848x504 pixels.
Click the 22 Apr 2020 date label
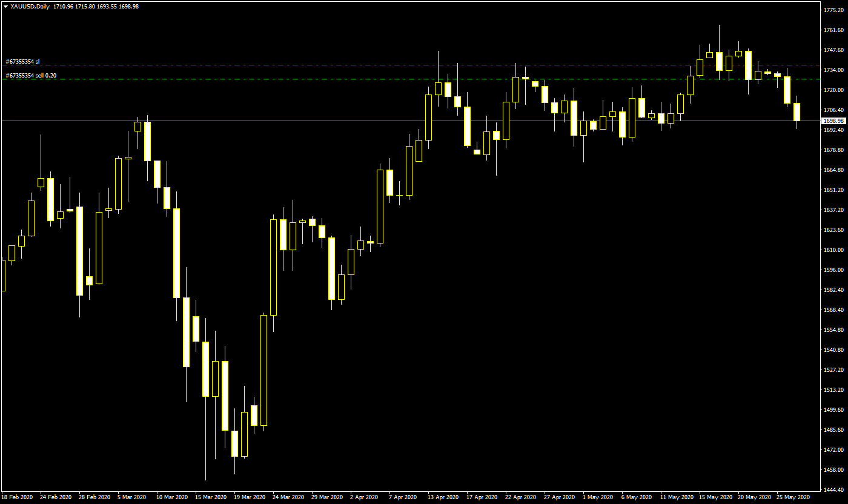(x=521, y=497)
